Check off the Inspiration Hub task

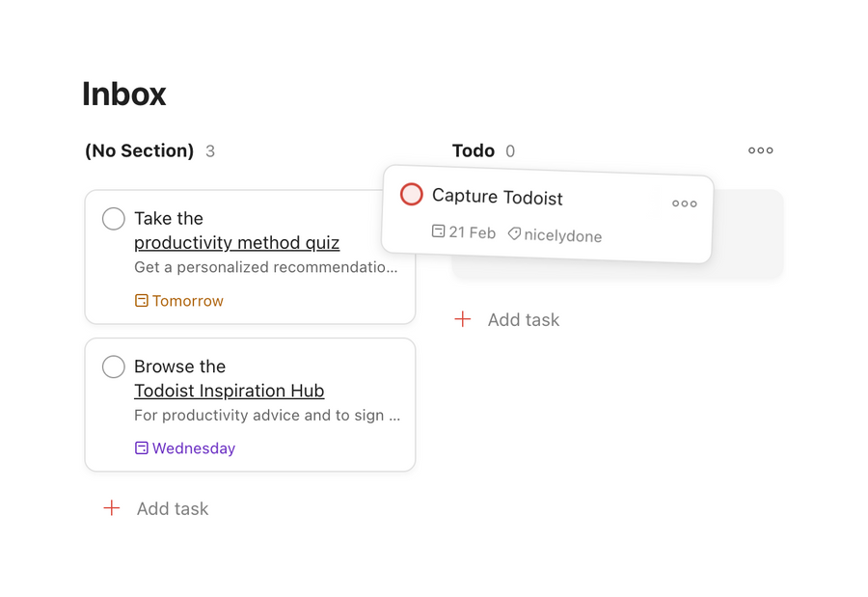point(113,366)
